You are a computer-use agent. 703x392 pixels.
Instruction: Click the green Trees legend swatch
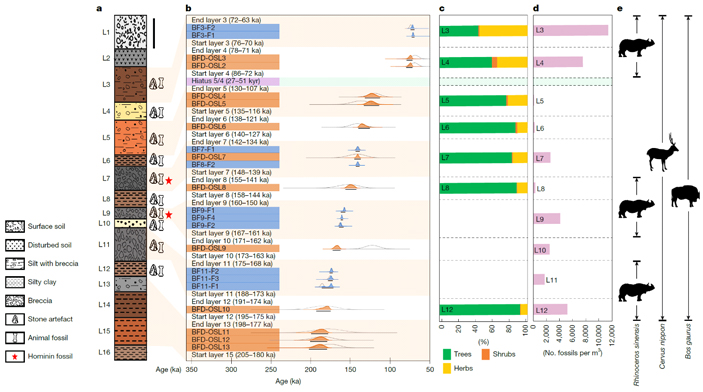pos(447,354)
